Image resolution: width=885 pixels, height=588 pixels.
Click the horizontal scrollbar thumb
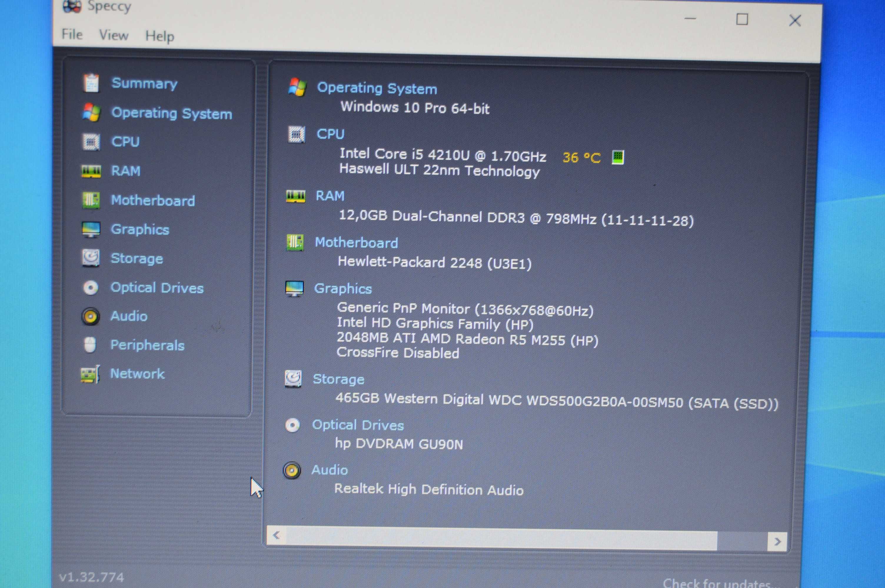(x=501, y=539)
